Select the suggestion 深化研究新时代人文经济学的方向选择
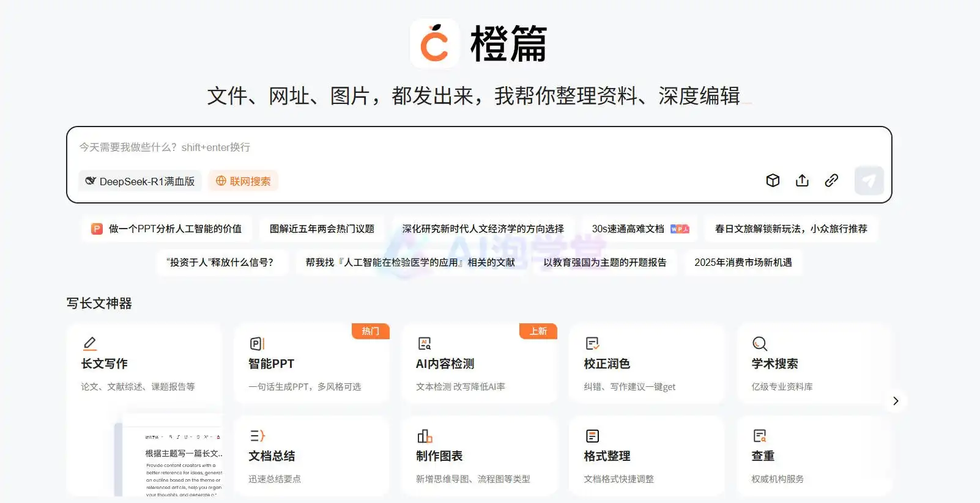Viewport: 980px width, 503px height. (483, 229)
